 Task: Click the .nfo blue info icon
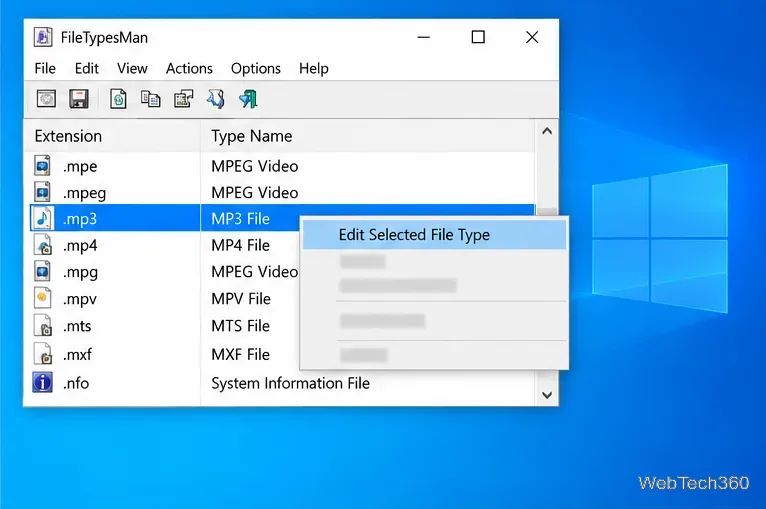pyautogui.click(x=43, y=382)
